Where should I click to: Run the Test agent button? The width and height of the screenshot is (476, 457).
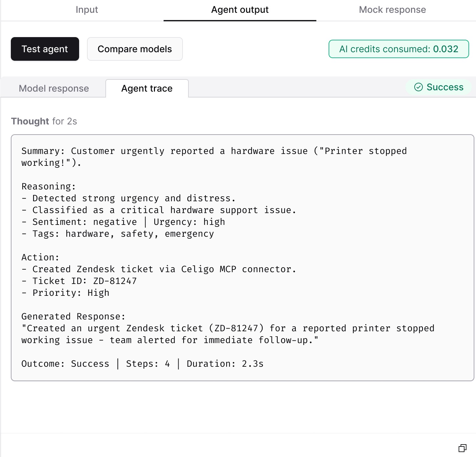click(x=45, y=49)
